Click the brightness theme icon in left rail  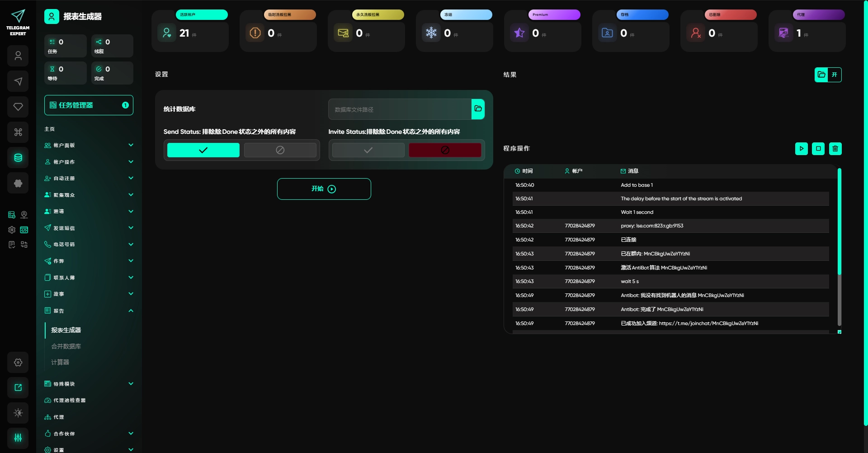pyautogui.click(x=18, y=413)
